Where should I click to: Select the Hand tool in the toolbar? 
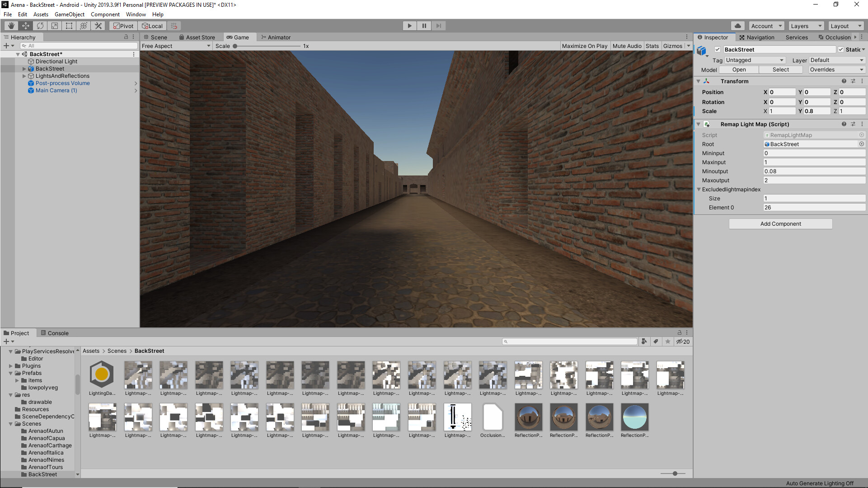point(10,26)
